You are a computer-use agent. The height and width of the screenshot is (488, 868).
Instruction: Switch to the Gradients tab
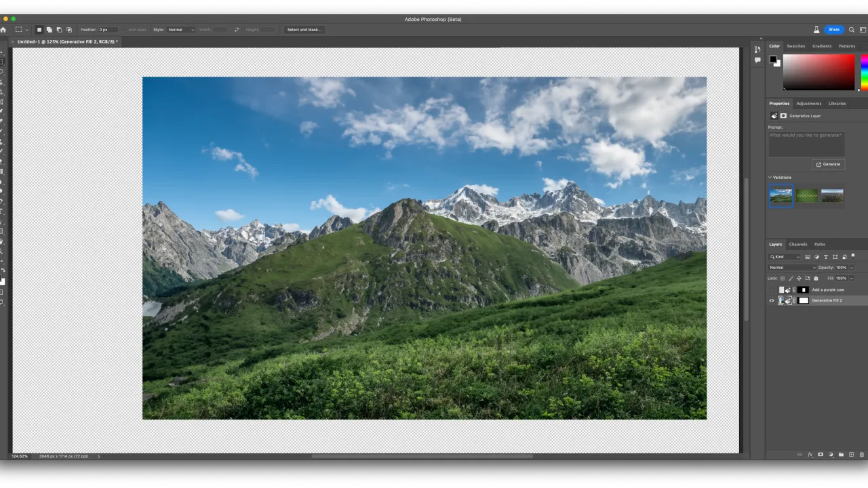pyautogui.click(x=822, y=46)
